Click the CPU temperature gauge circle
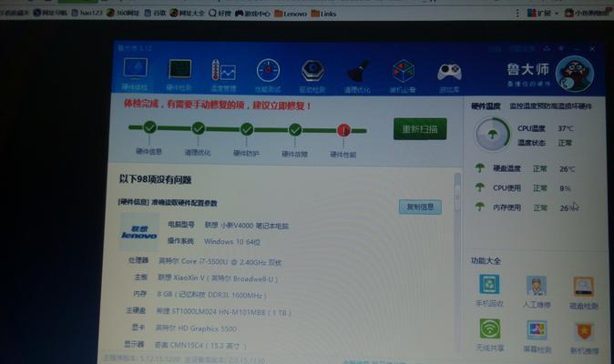The height and width of the screenshot is (364, 614). [x=492, y=135]
